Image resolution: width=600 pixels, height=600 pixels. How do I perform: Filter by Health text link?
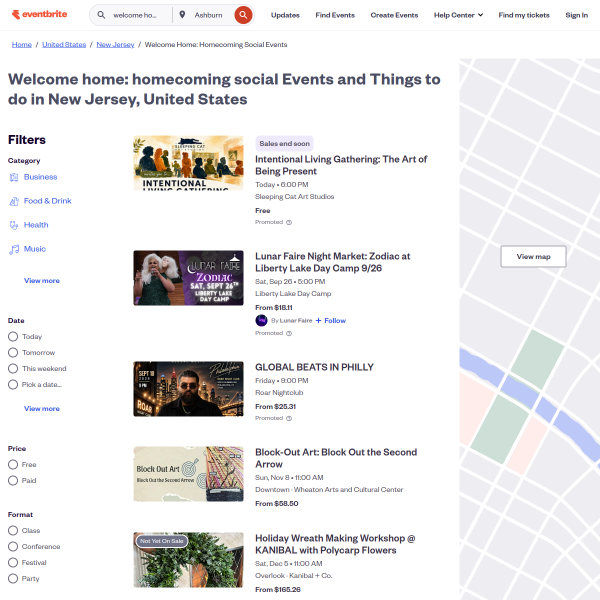36,225
